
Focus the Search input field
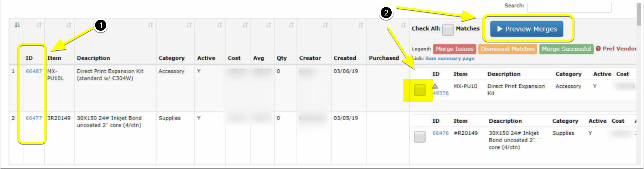pyautogui.click(x=569, y=7)
